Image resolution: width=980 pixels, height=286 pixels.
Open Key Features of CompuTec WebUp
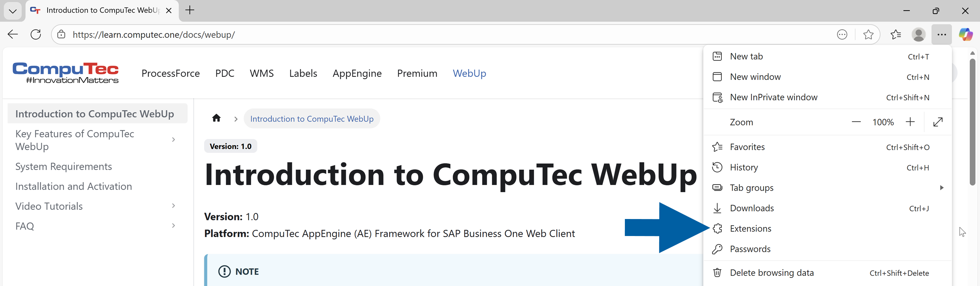[74, 140]
